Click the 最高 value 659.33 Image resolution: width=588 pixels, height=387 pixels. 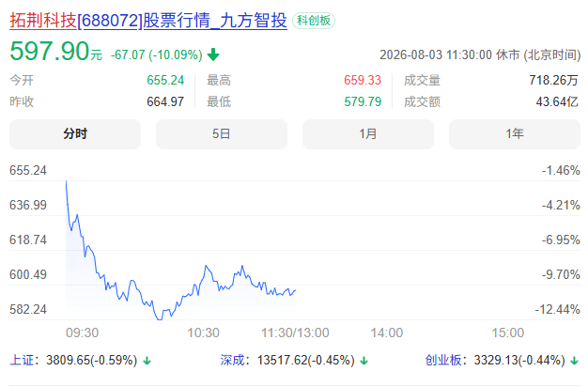363,80
